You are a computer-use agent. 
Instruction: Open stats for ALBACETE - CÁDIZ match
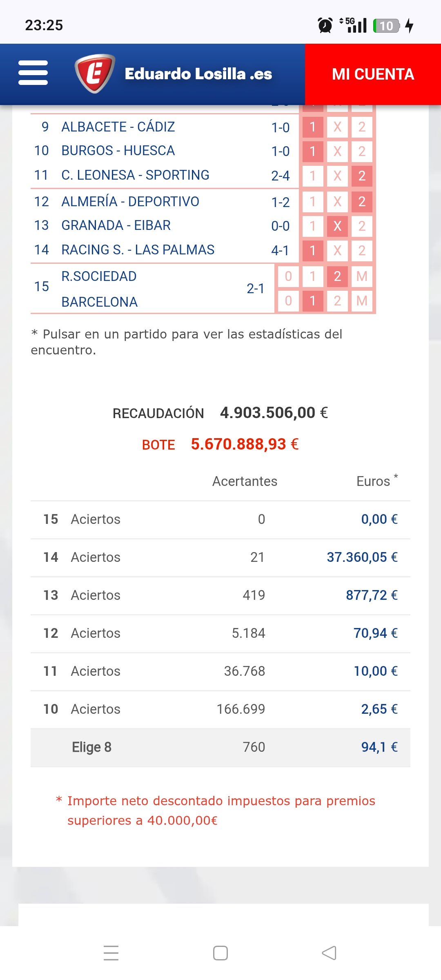118,127
